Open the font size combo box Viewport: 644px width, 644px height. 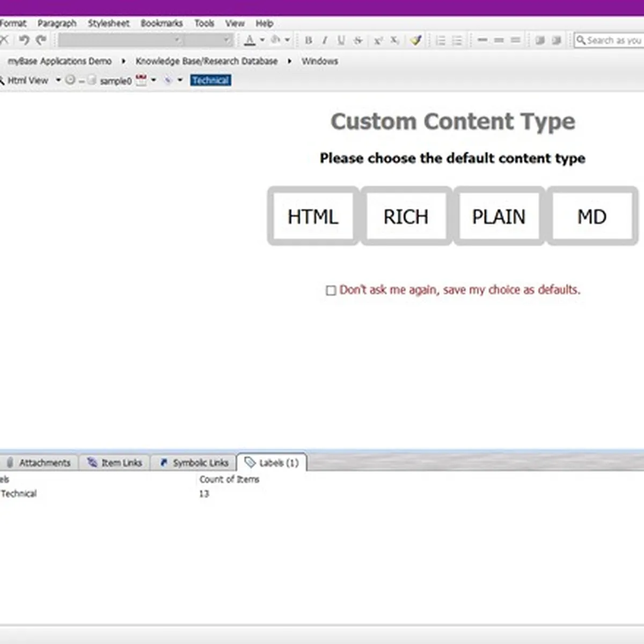[209, 40]
